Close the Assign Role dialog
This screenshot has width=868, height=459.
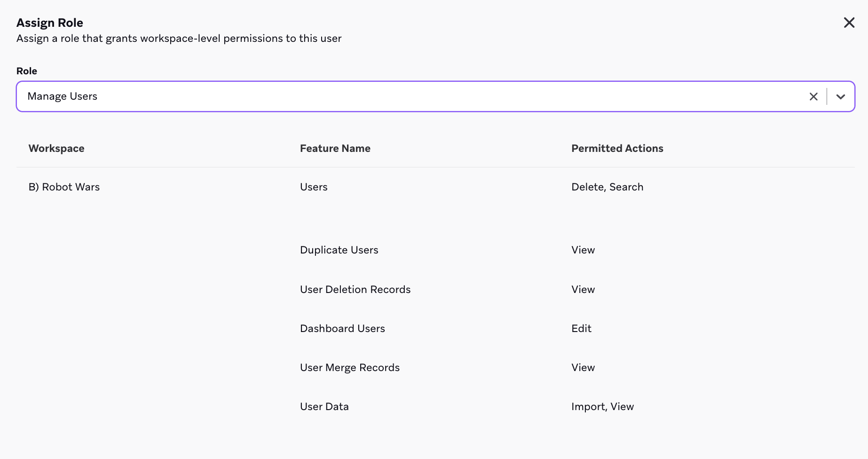pos(849,23)
